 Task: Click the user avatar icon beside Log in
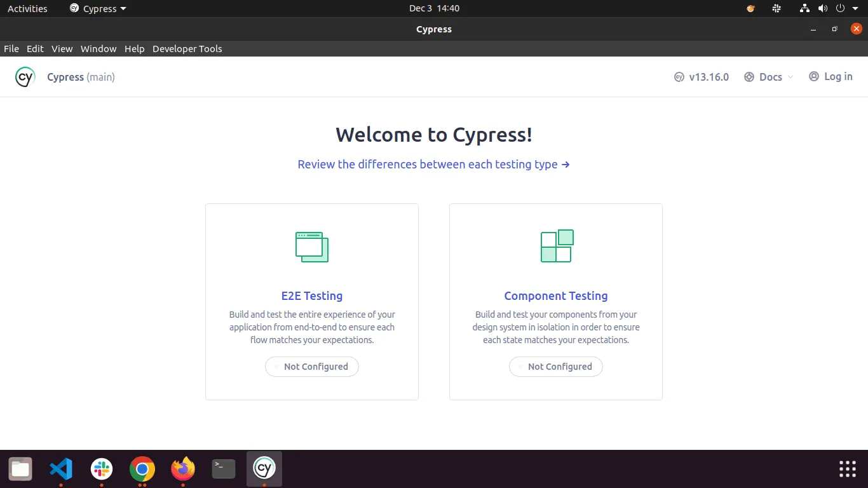point(814,76)
